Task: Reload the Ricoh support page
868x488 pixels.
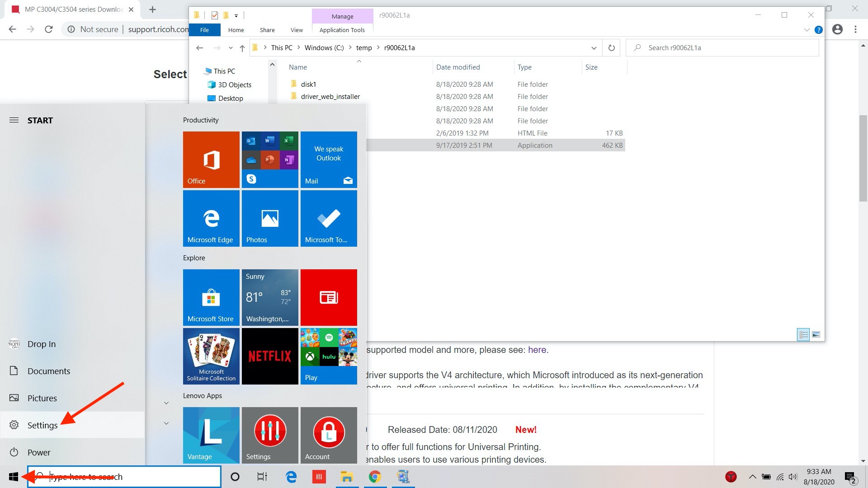Action: pyautogui.click(x=49, y=29)
